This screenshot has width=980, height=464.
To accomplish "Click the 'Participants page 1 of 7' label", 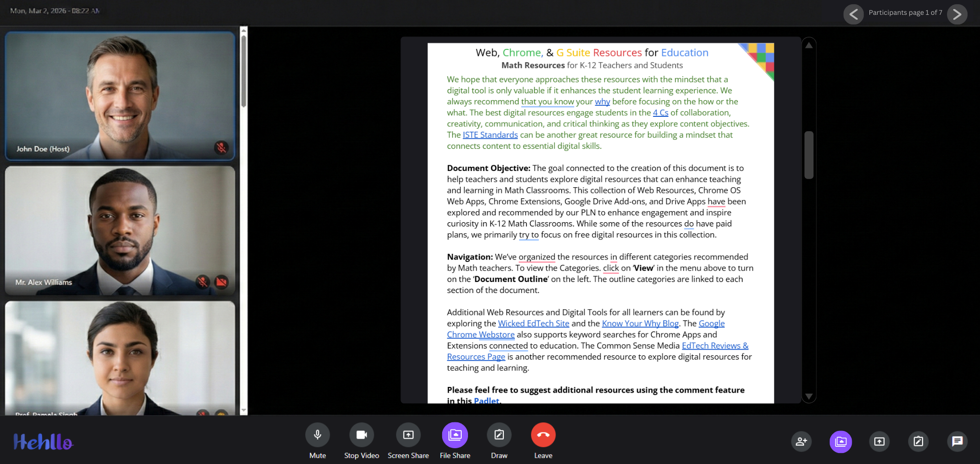I will coord(905,12).
